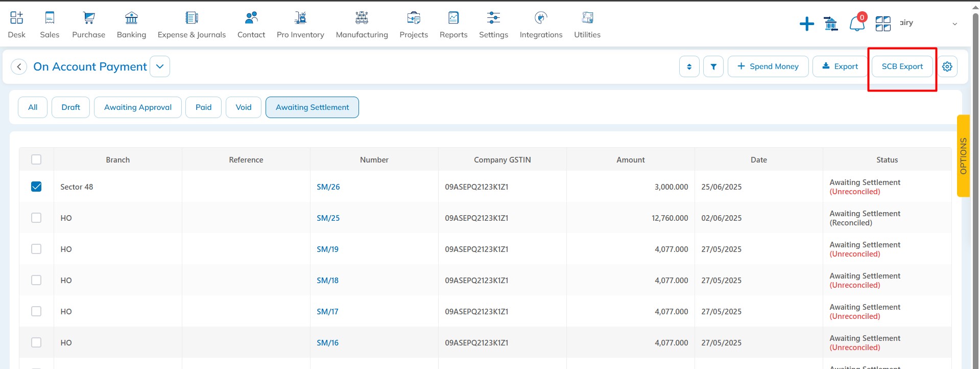980x369 pixels.
Task: Click the Status column header
Action: pos(887,160)
